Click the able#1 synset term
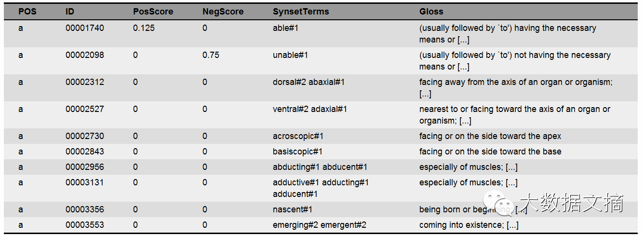 pyautogui.click(x=285, y=28)
